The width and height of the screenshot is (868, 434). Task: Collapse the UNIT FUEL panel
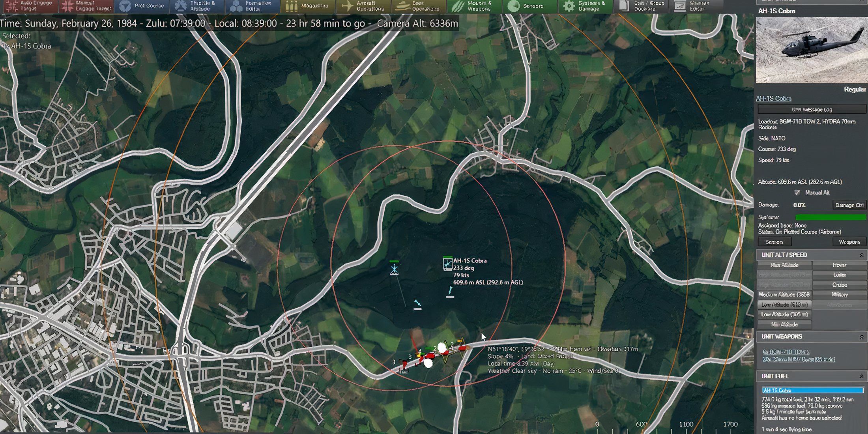pyautogui.click(x=862, y=376)
